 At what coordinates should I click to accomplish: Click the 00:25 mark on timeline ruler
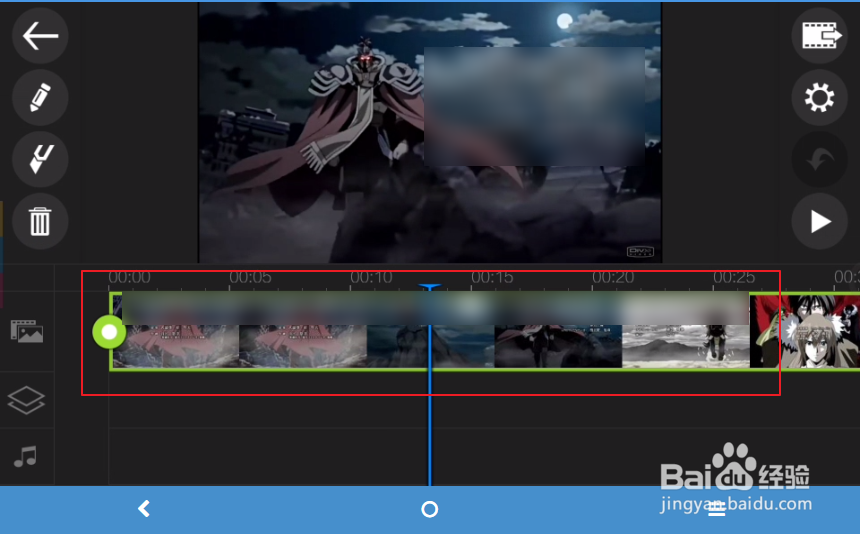734,277
